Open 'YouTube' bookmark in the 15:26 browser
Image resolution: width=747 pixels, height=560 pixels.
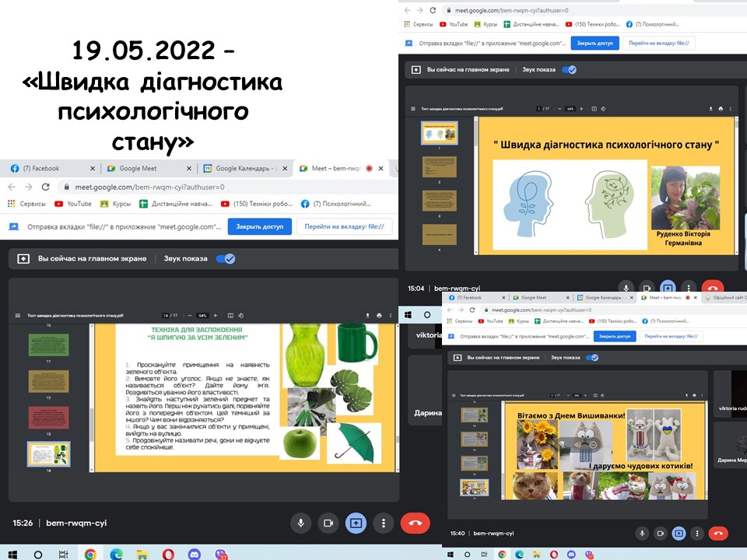click(x=73, y=203)
